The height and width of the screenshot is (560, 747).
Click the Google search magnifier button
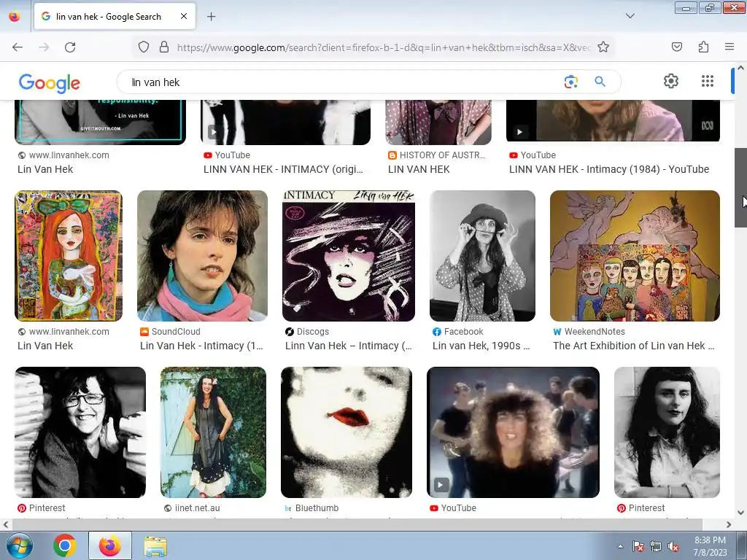pyautogui.click(x=600, y=82)
